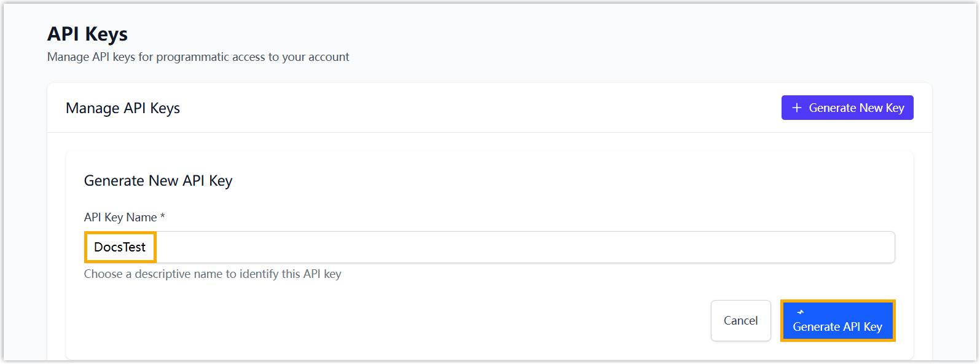This screenshot has height=364, width=980.
Task: Click the DocsTest text in the name field
Action: [120, 247]
